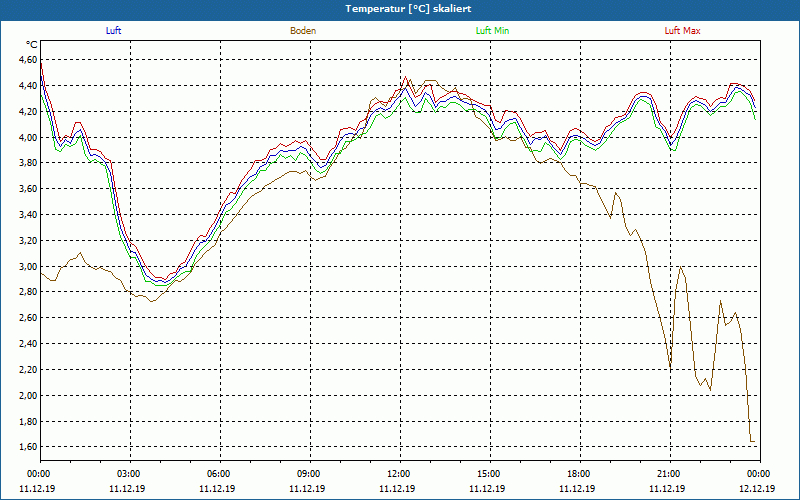Click the chart title 'Temperatur [°C] skaliert'
800x500 pixels.
point(408,9)
